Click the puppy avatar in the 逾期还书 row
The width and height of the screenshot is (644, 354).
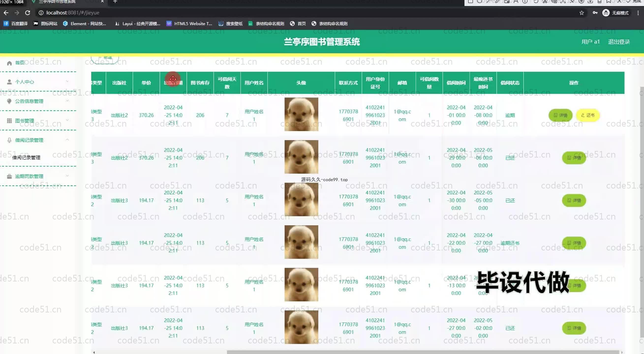[x=301, y=242]
